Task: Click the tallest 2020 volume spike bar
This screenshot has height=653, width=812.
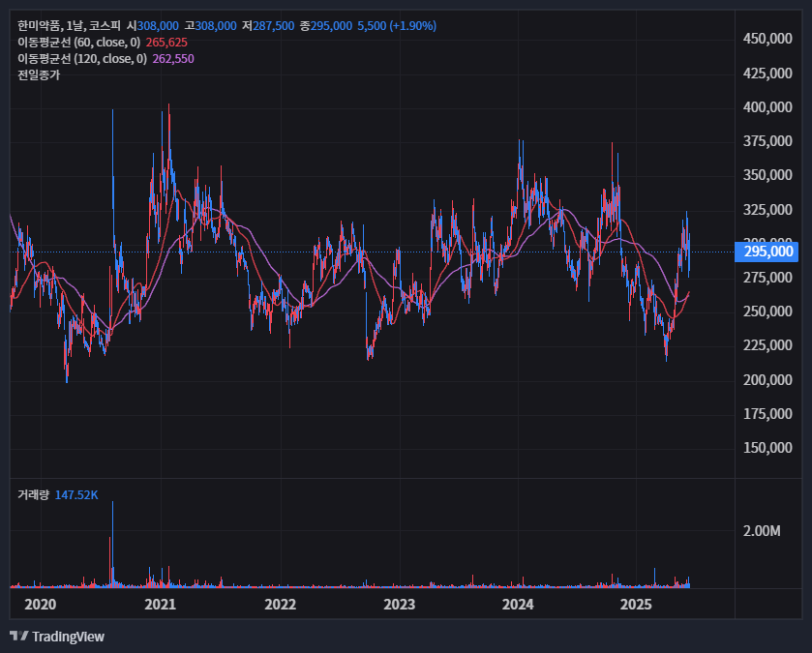Action: 112,545
